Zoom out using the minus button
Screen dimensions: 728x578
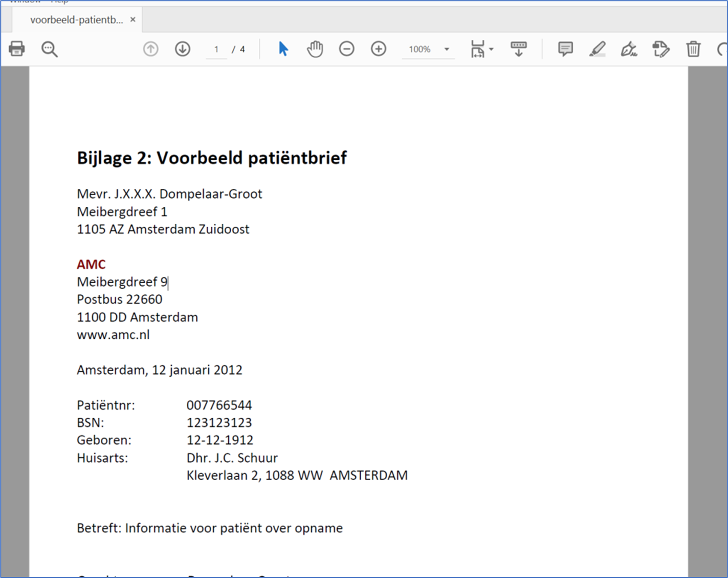coord(346,49)
